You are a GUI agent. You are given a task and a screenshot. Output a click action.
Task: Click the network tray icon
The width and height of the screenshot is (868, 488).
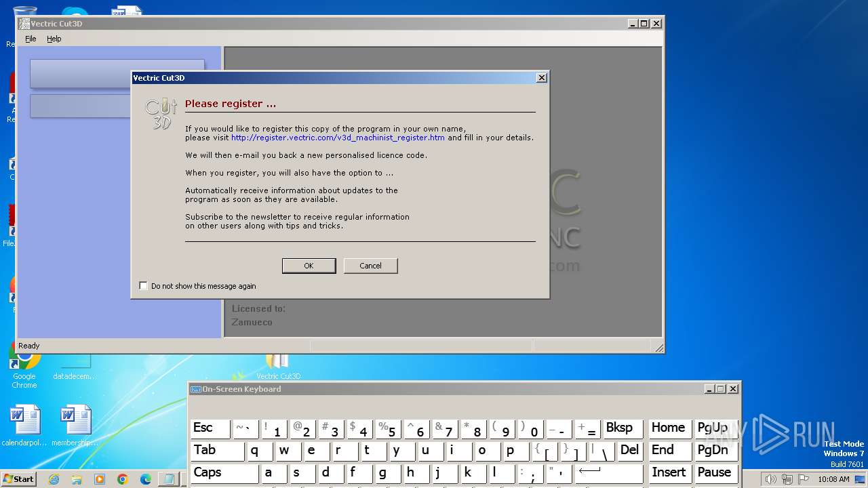[x=787, y=479]
